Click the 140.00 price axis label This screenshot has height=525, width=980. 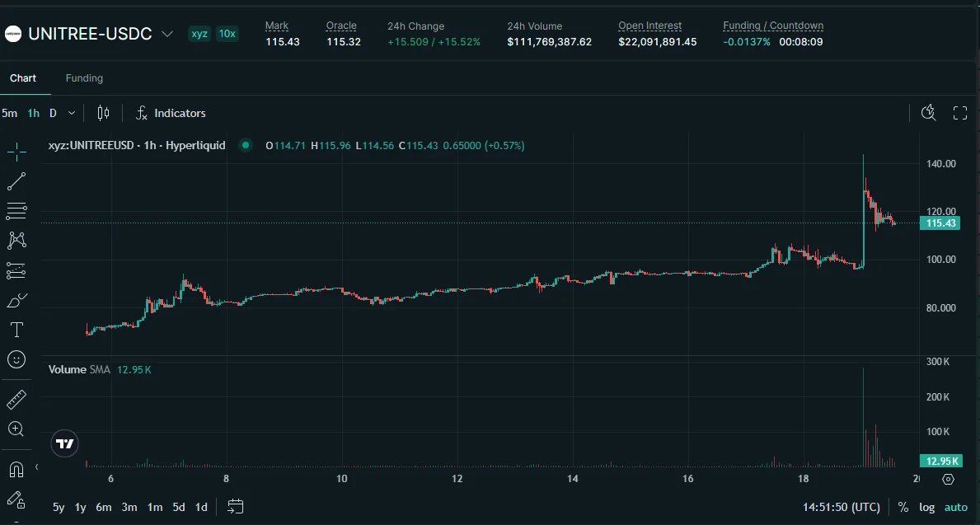point(940,164)
